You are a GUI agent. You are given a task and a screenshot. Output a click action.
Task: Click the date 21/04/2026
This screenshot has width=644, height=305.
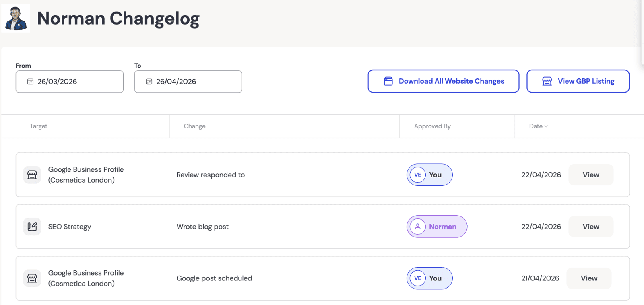pyautogui.click(x=540, y=278)
